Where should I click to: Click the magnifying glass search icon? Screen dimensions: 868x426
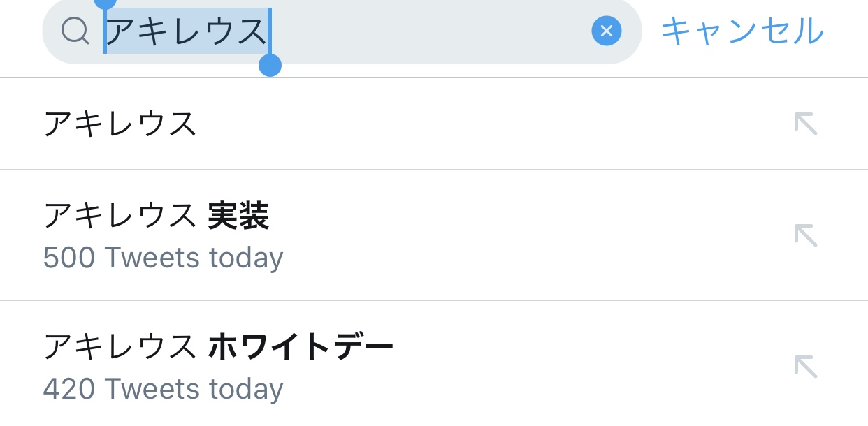75,31
